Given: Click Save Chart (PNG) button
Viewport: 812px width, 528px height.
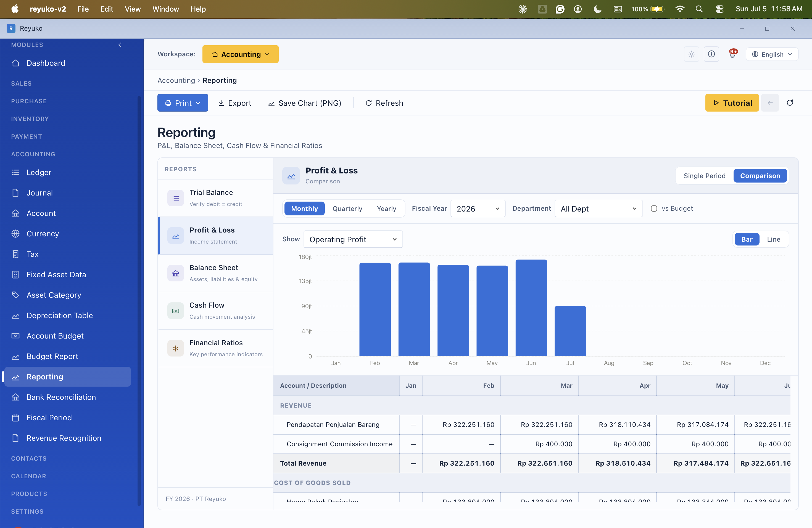Looking at the screenshot, I should point(304,103).
